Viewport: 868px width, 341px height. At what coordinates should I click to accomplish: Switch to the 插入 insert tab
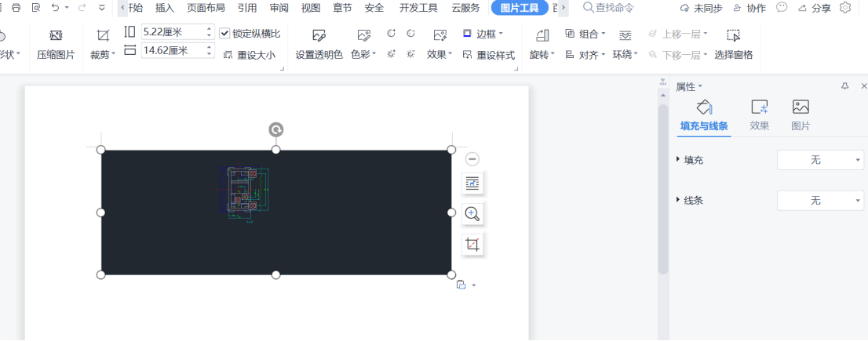pyautogui.click(x=165, y=8)
